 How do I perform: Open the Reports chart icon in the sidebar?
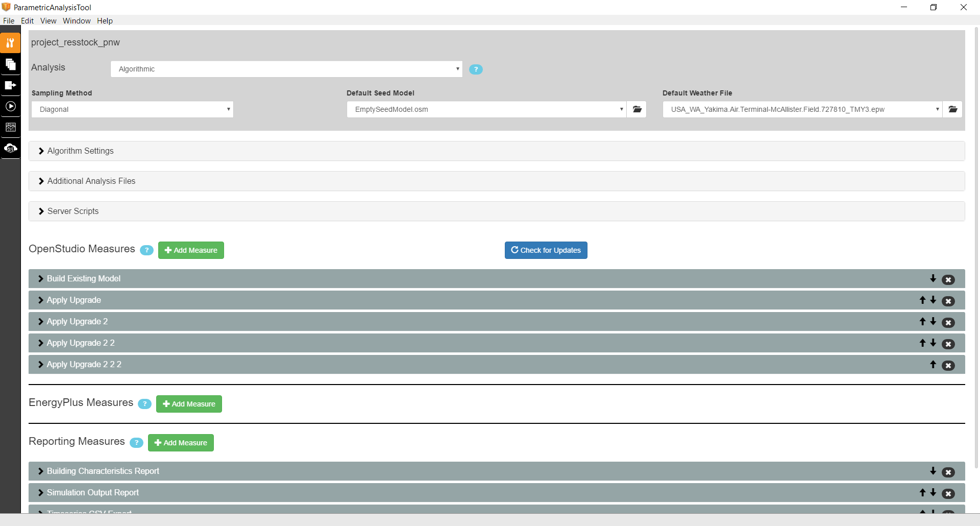10,127
